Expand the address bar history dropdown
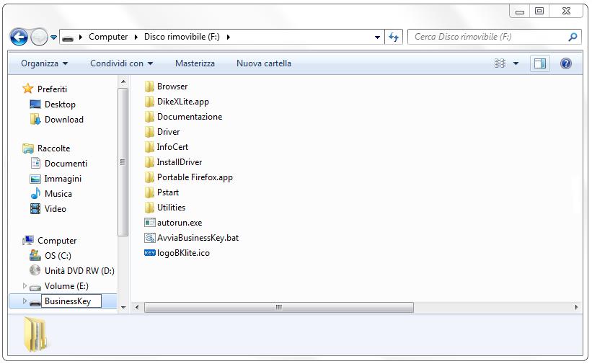592x364 pixels. (378, 37)
